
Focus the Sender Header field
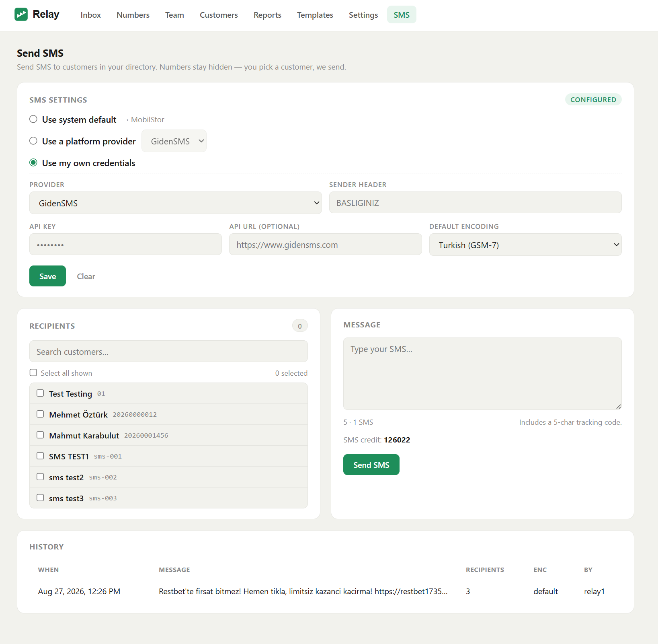click(x=476, y=202)
